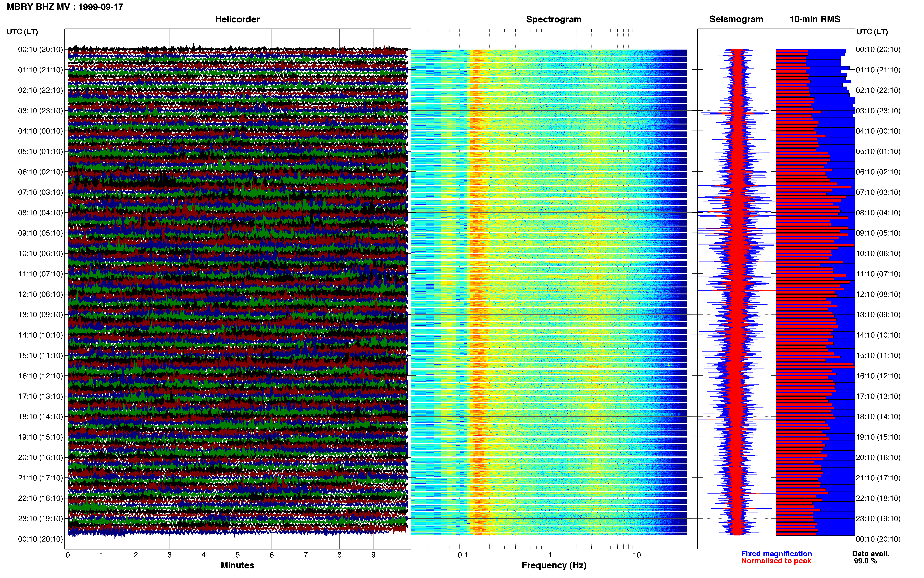
Task: Click the left time label 23:10 (19:10)
Action: [41, 519]
